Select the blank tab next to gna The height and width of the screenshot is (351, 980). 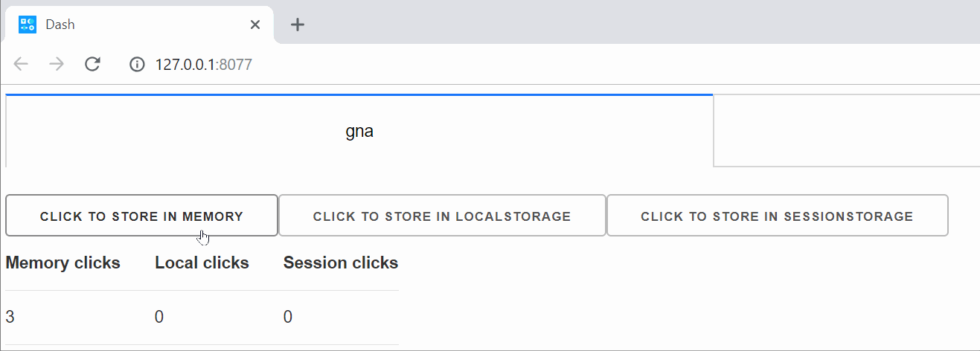coord(846,131)
